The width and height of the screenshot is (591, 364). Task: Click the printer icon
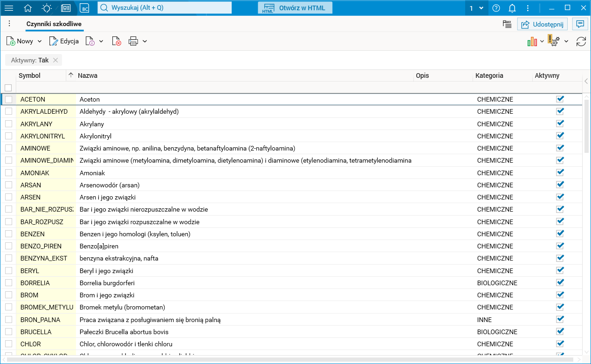pyautogui.click(x=133, y=41)
